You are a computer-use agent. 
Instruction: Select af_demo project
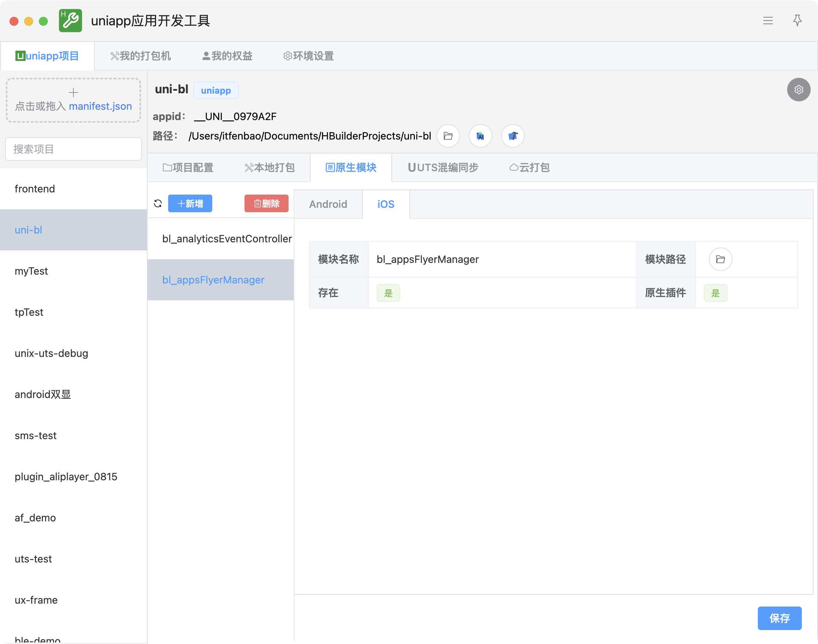pyautogui.click(x=73, y=518)
